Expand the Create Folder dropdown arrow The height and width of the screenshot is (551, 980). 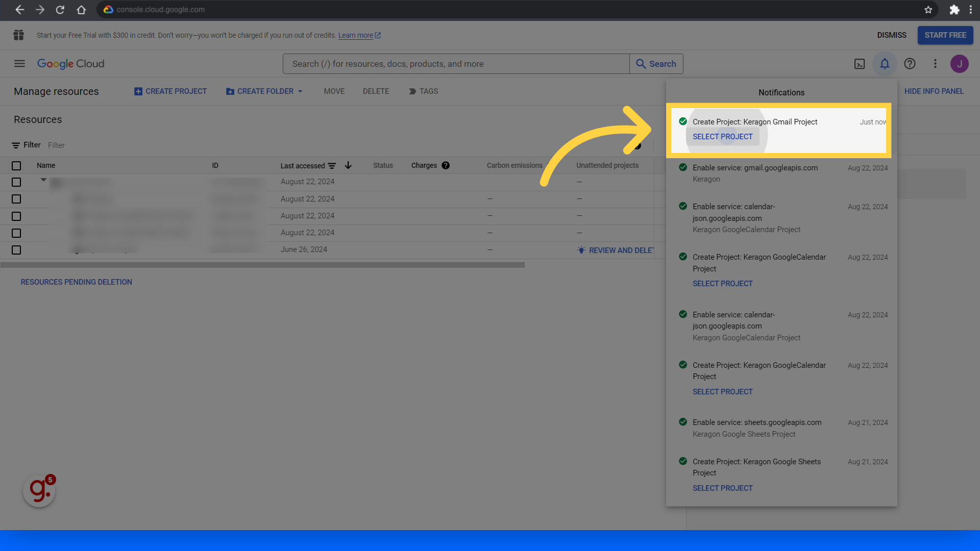(300, 91)
